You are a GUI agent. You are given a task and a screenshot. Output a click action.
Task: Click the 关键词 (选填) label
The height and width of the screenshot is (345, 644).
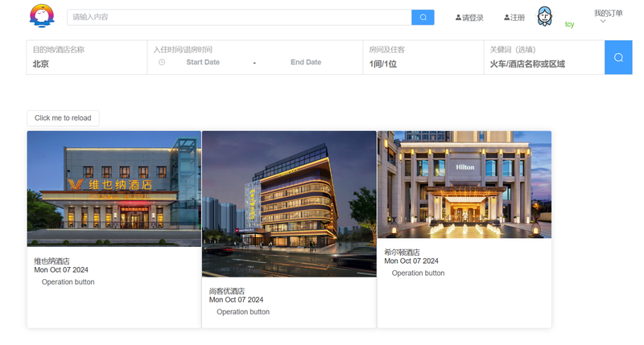(x=513, y=50)
